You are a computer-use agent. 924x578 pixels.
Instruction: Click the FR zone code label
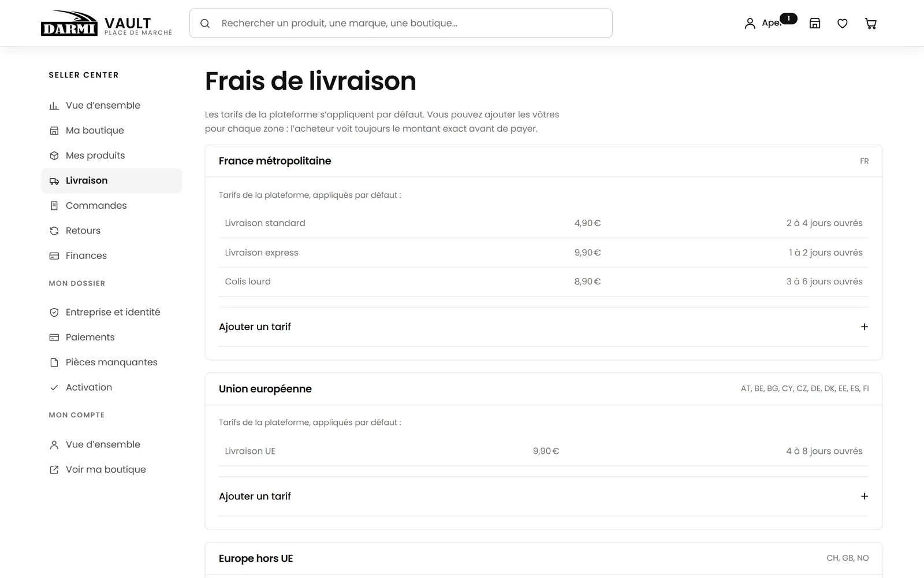[x=864, y=161]
